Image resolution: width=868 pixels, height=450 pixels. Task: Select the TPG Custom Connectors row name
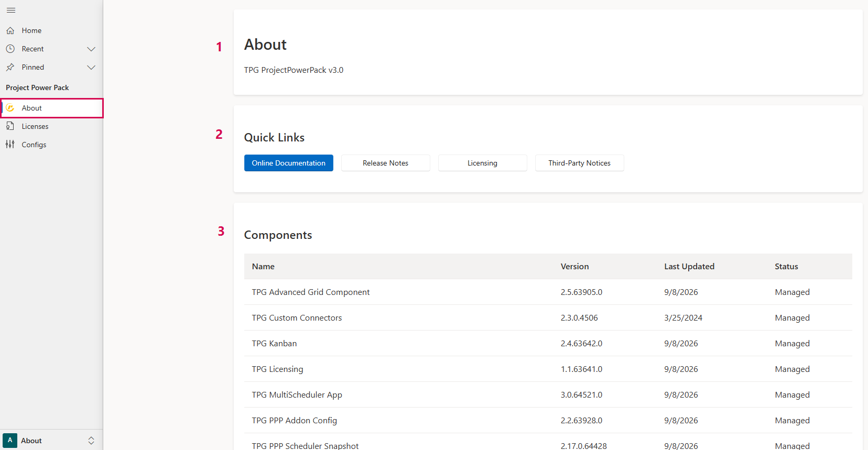point(297,318)
